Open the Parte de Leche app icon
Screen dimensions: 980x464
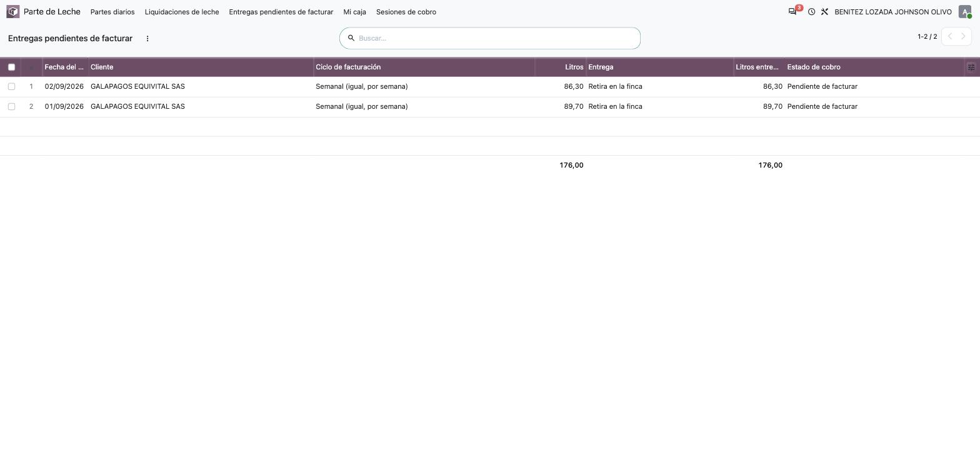click(13, 12)
